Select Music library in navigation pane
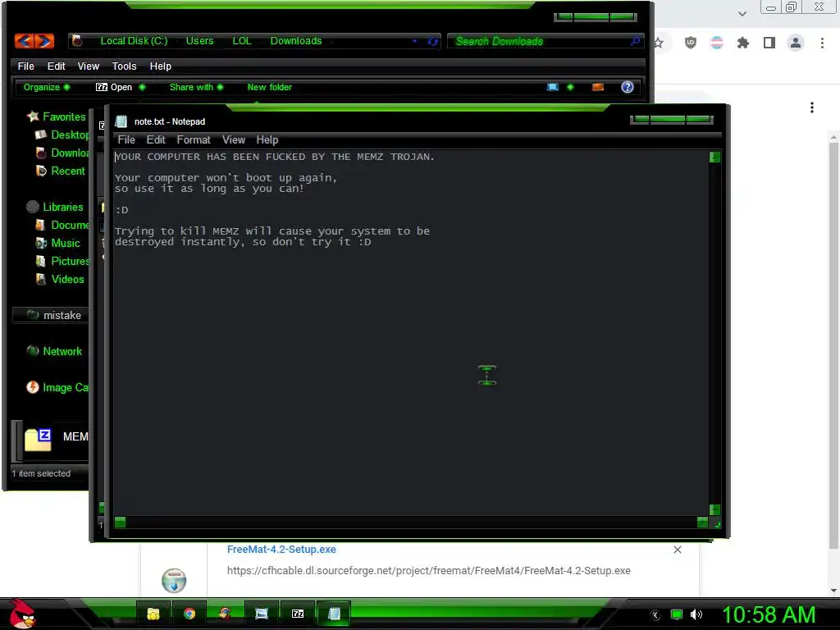Viewport: 840px width, 630px height. pos(66,243)
